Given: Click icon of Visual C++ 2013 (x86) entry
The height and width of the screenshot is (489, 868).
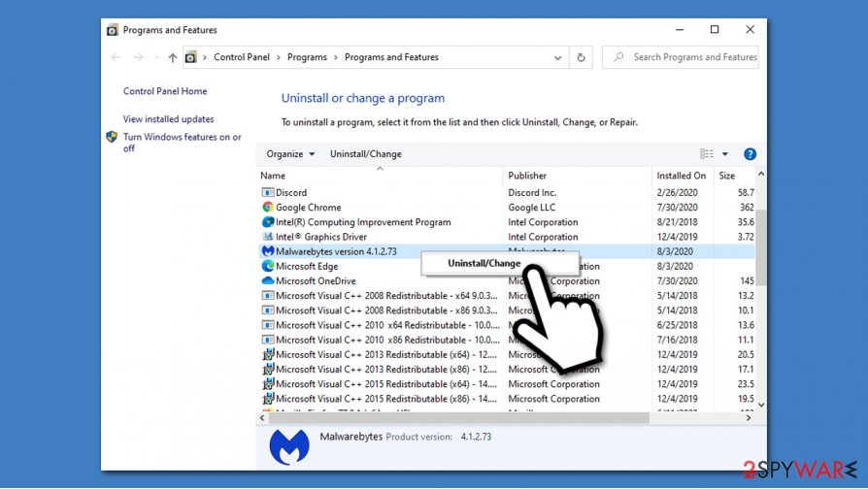Looking at the screenshot, I should 268,369.
